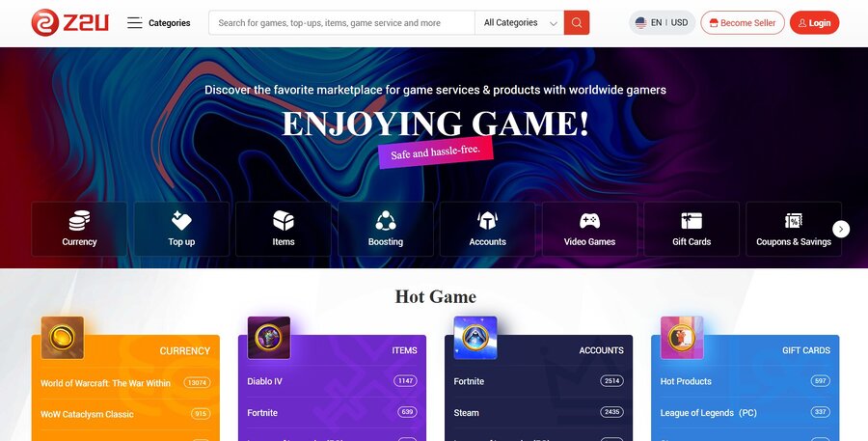Screen dimensions: 868x441
Task: Click the Become Seller button
Action: tap(743, 23)
